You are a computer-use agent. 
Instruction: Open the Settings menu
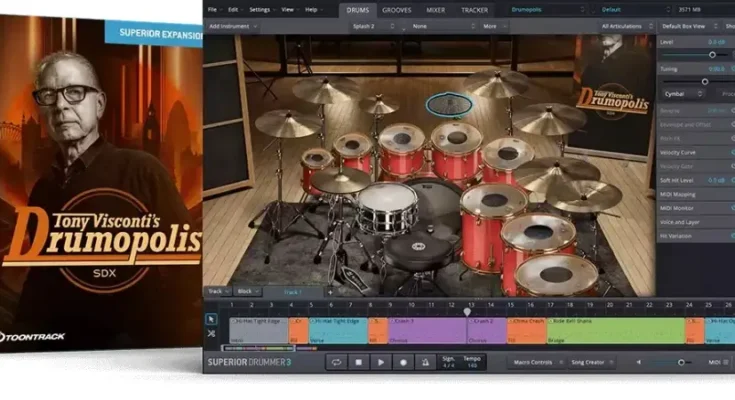click(258, 9)
